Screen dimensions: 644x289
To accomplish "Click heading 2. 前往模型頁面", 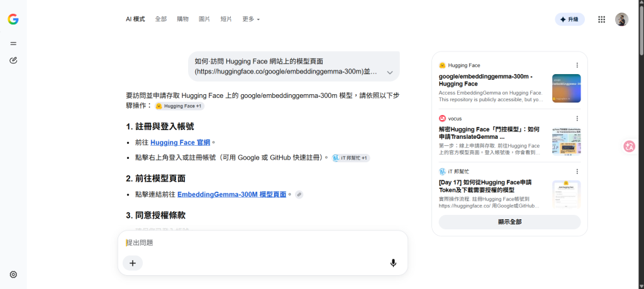I will (156, 178).
